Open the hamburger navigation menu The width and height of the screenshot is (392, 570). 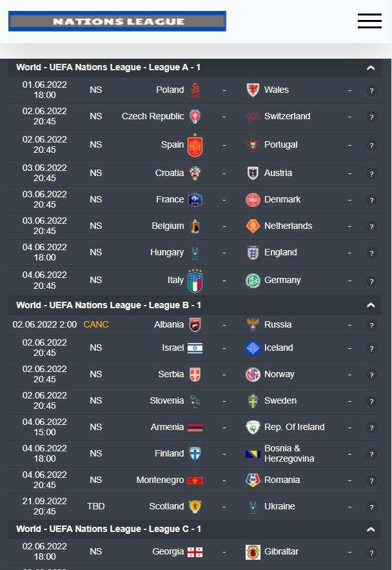[369, 21]
